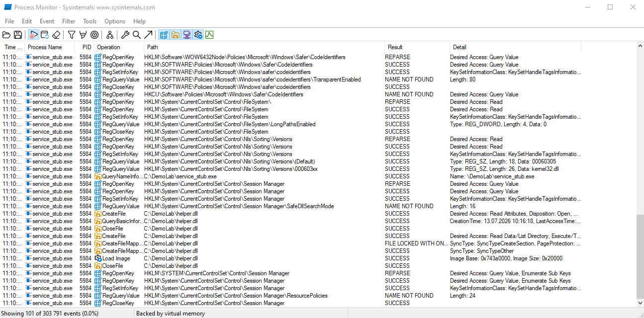Sort by PID column header
This screenshot has height=318, width=644.
(x=85, y=47)
